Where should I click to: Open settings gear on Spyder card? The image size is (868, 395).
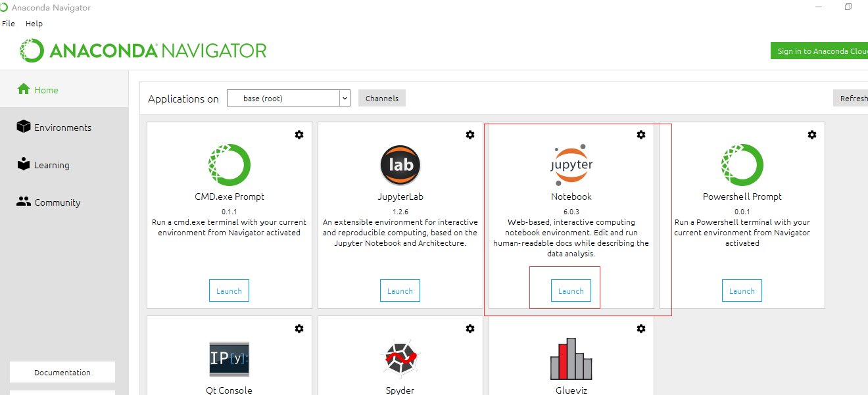470,329
